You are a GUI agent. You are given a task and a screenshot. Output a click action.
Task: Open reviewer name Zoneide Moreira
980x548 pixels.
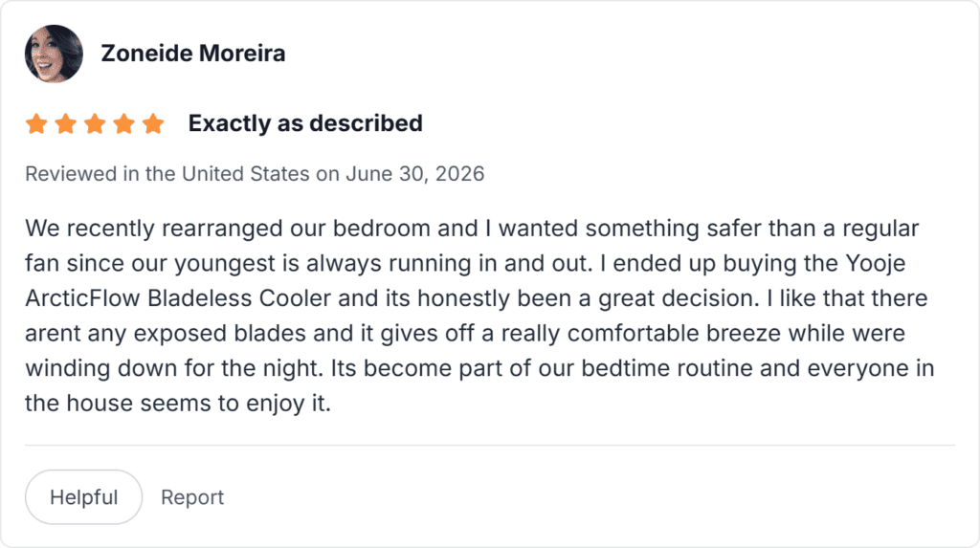pyautogui.click(x=193, y=54)
